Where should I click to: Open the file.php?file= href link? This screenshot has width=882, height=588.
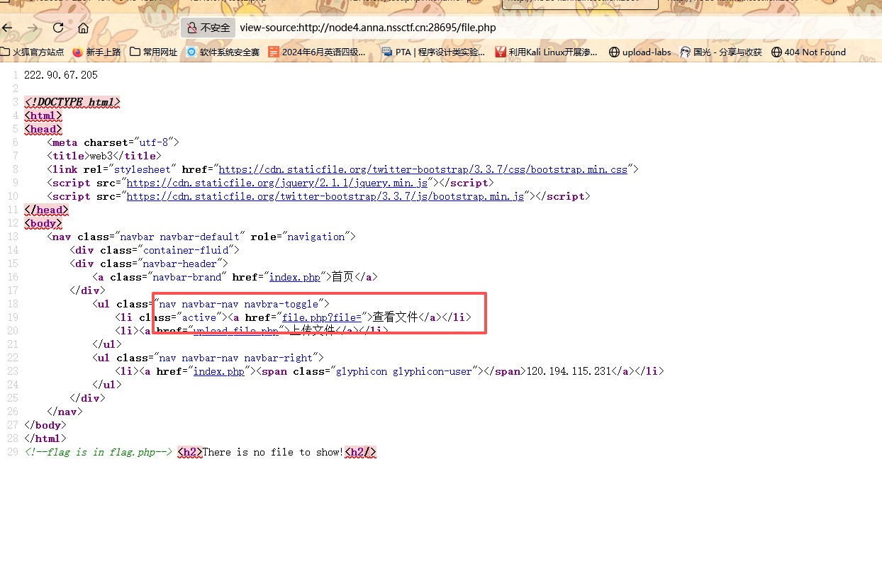coord(322,317)
